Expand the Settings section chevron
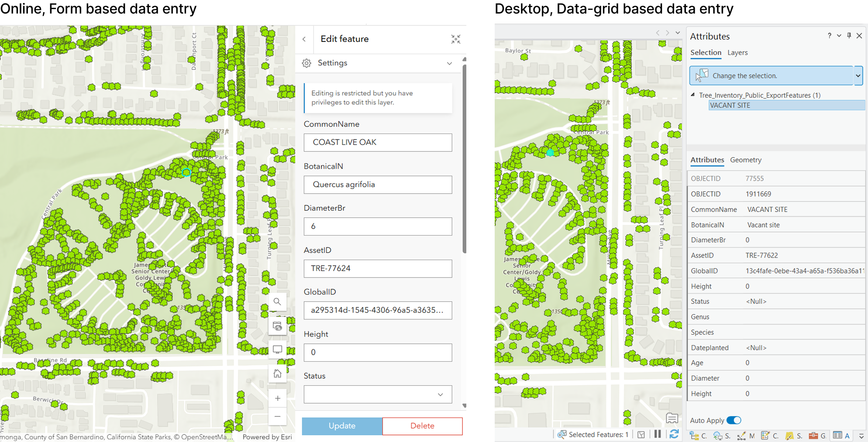868x442 pixels. (449, 63)
